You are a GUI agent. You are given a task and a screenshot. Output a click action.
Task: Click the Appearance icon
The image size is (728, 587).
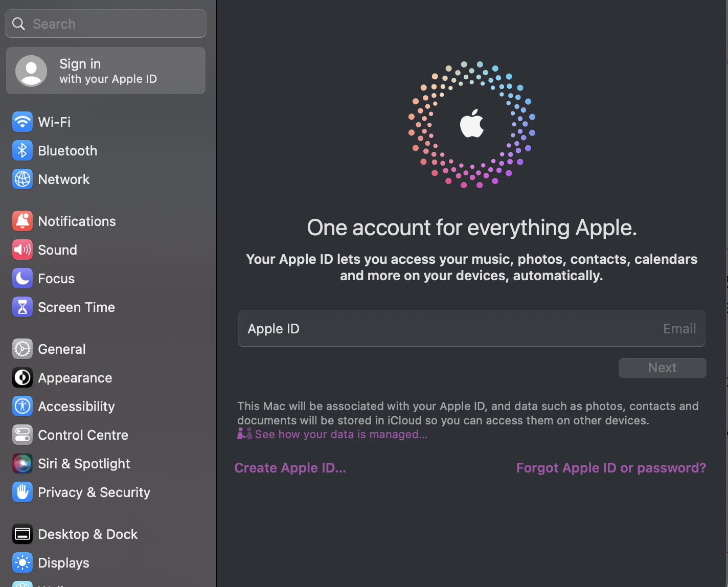[22, 377]
